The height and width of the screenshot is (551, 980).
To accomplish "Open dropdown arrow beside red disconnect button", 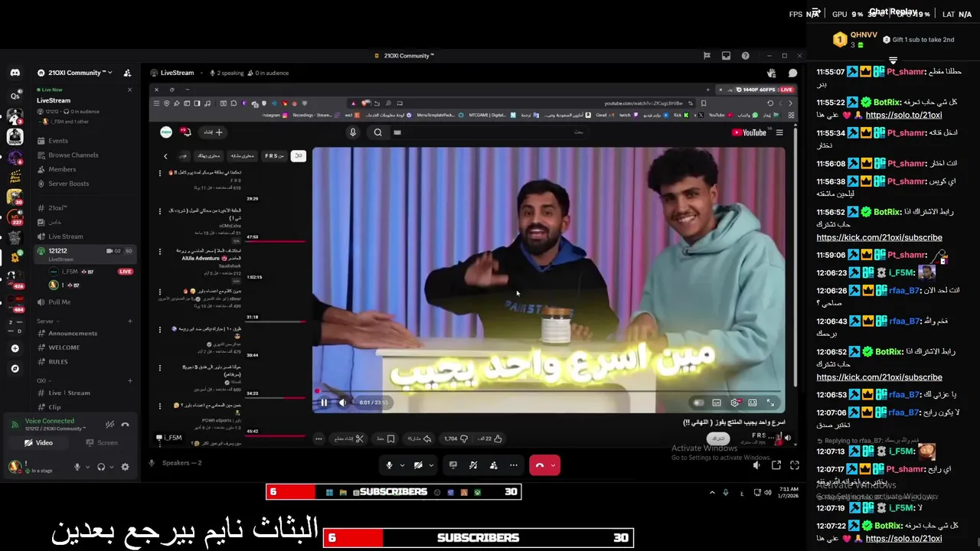I will click(554, 465).
